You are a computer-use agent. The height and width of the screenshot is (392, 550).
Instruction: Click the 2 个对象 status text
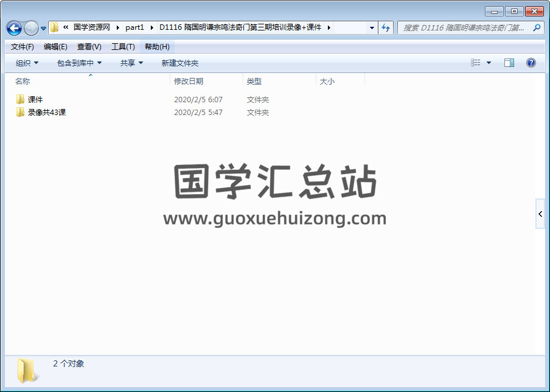68,363
